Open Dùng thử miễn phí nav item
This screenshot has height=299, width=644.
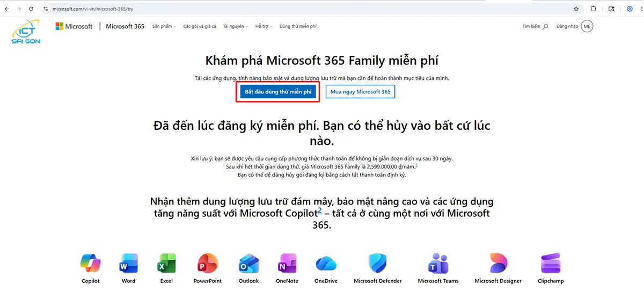coord(298,26)
